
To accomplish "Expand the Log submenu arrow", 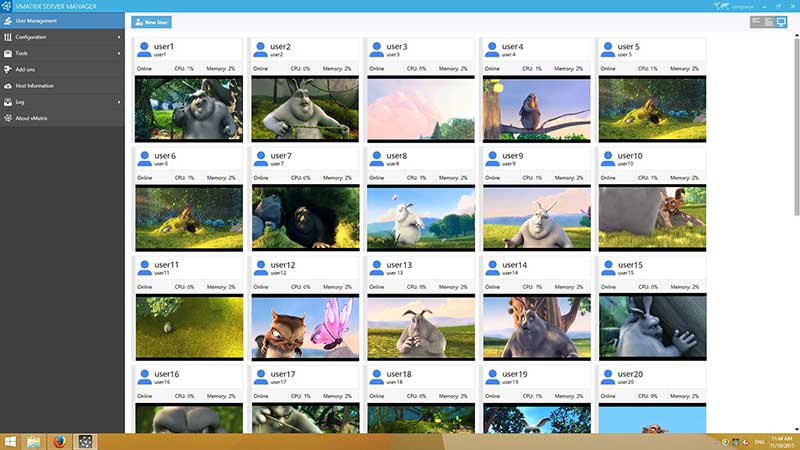I will [x=119, y=102].
